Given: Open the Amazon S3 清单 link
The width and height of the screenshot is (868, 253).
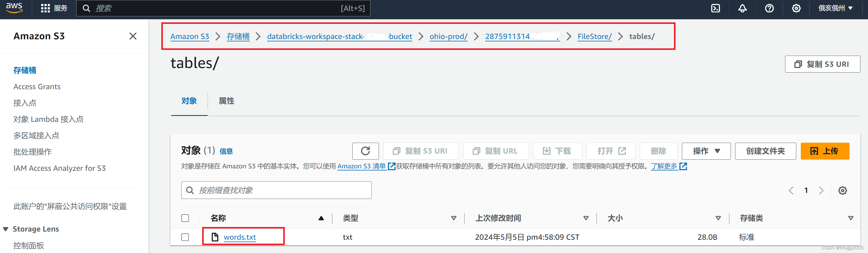Looking at the screenshot, I should pyautogui.click(x=362, y=166).
